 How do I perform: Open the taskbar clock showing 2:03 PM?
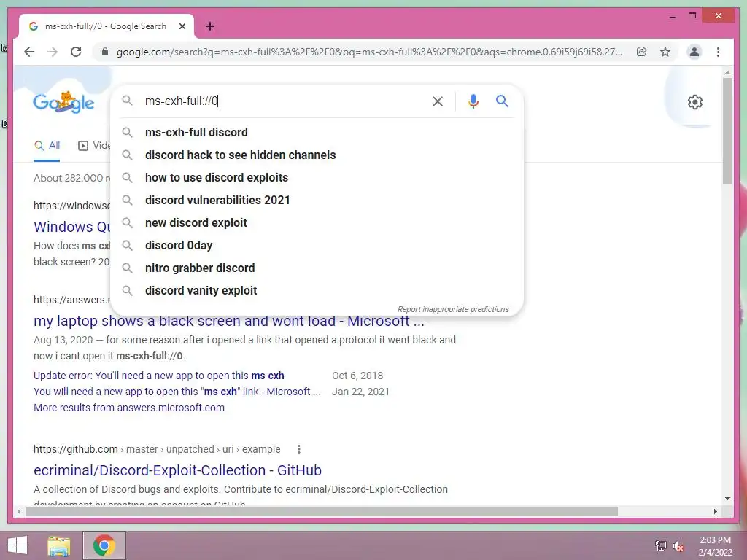[715, 546]
